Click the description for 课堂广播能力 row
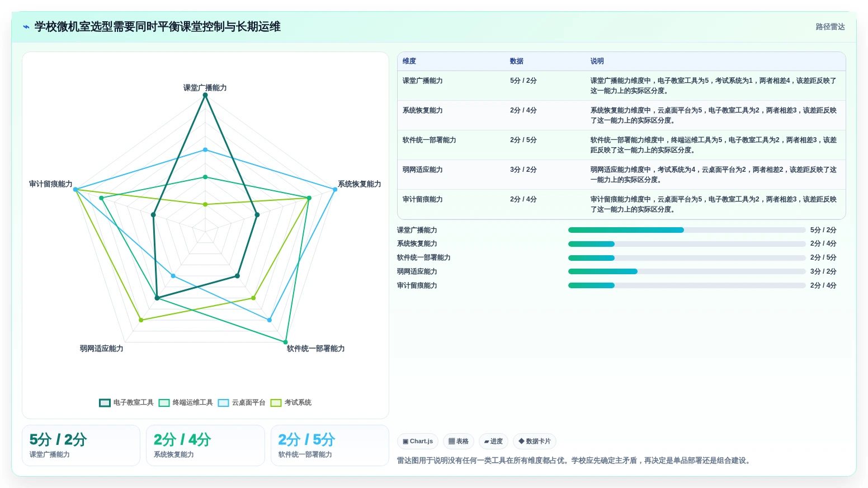The width and height of the screenshot is (868, 488). point(714,86)
